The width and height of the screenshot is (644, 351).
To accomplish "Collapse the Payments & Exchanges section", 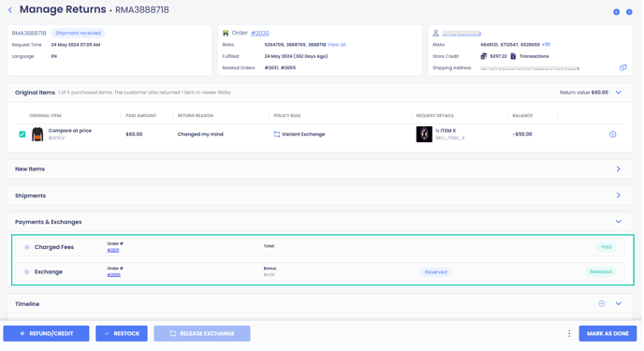I will [619, 222].
